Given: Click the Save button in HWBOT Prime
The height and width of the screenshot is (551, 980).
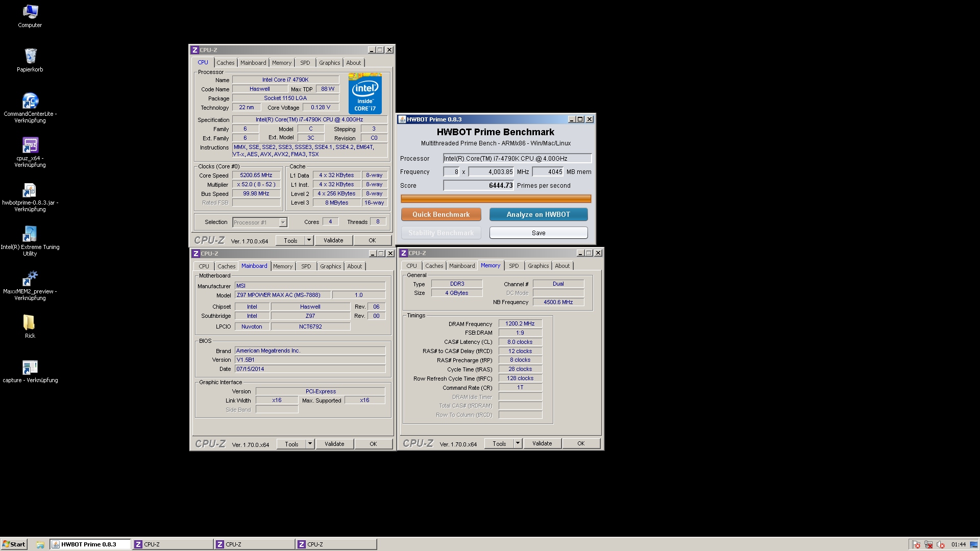Looking at the screenshot, I should coord(538,233).
